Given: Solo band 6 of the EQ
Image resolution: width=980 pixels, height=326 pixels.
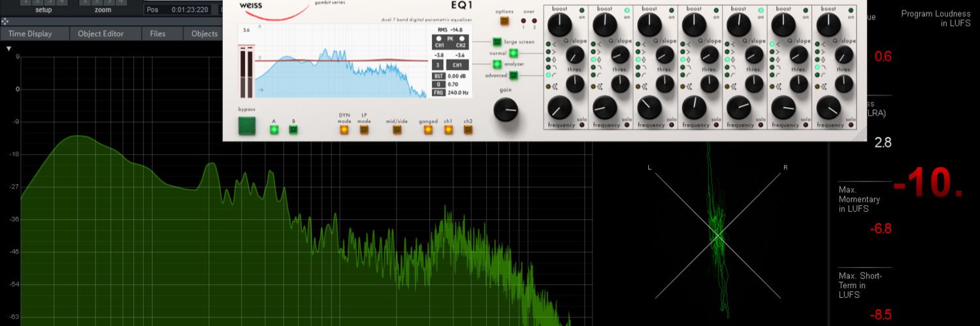Looking at the screenshot, I should pyautogui.click(x=804, y=125).
